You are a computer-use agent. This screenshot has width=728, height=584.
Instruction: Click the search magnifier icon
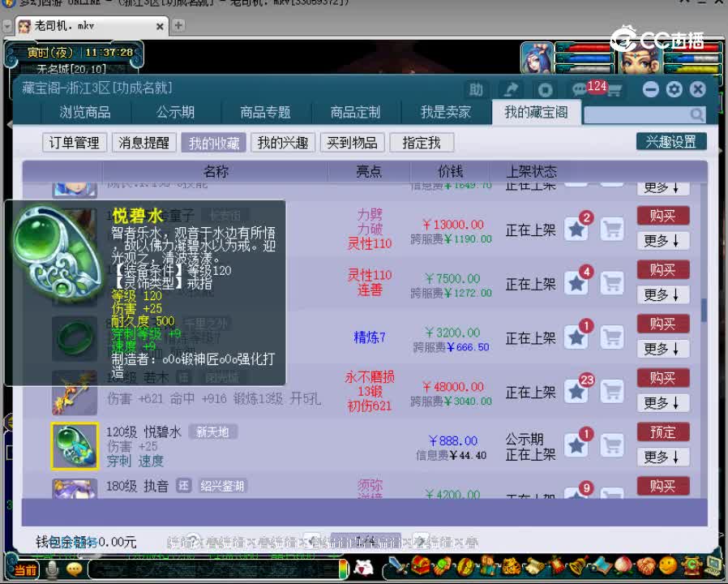[696, 114]
